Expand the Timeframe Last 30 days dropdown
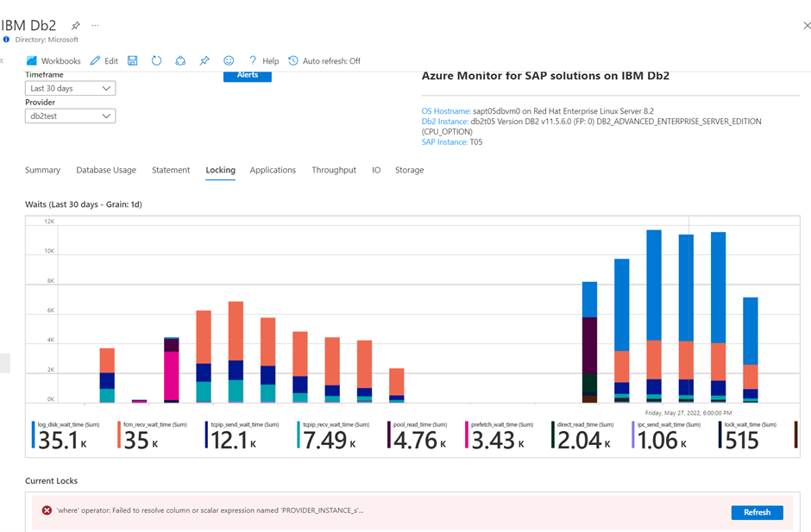 coord(71,89)
